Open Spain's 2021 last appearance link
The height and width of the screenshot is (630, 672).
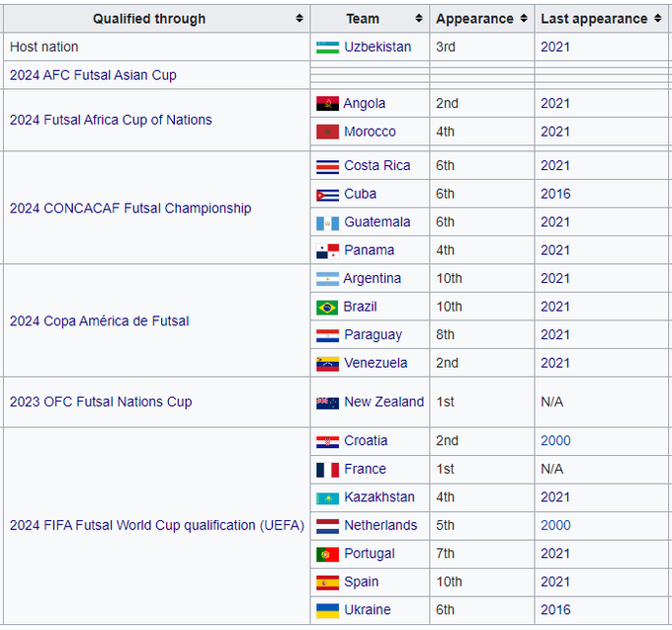click(555, 583)
